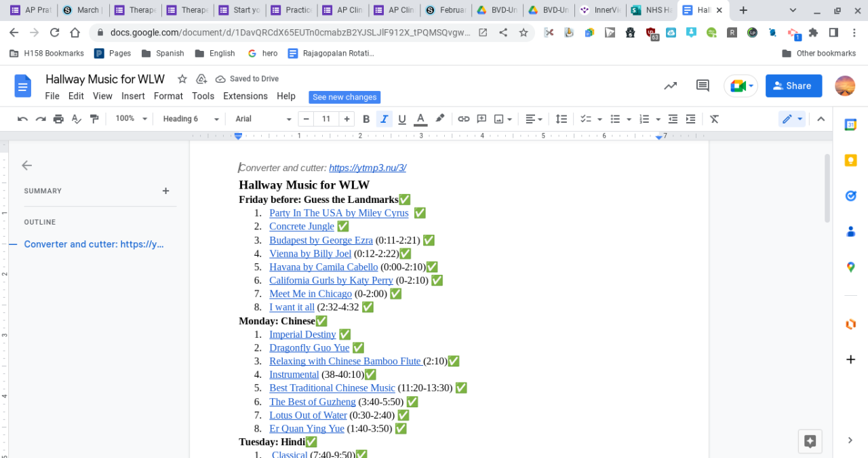The height and width of the screenshot is (458, 868).
Task: Bookmark this page with browser star
Action: tap(524, 33)
